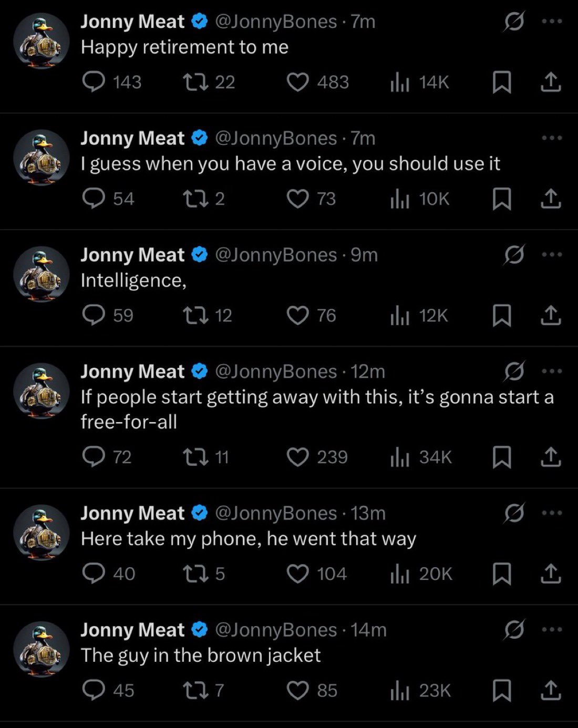Open Jonny Meat name on "Here take my phone" tweet
The image size is (578, 728).
(132, 513)
